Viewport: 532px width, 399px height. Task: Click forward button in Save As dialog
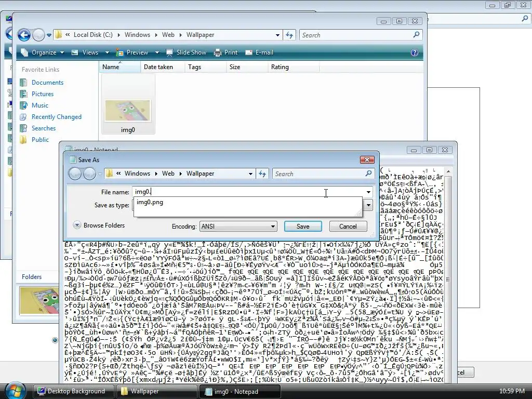point(89,174)
